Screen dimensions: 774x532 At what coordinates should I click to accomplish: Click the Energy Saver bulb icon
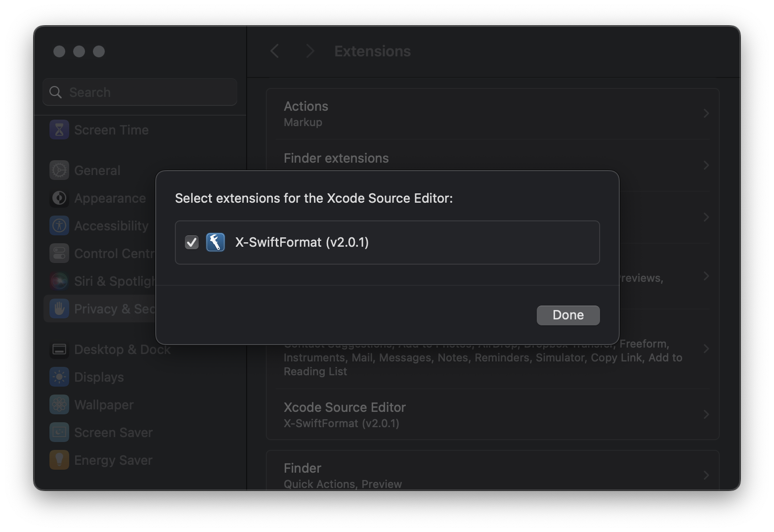pos(59,460)
